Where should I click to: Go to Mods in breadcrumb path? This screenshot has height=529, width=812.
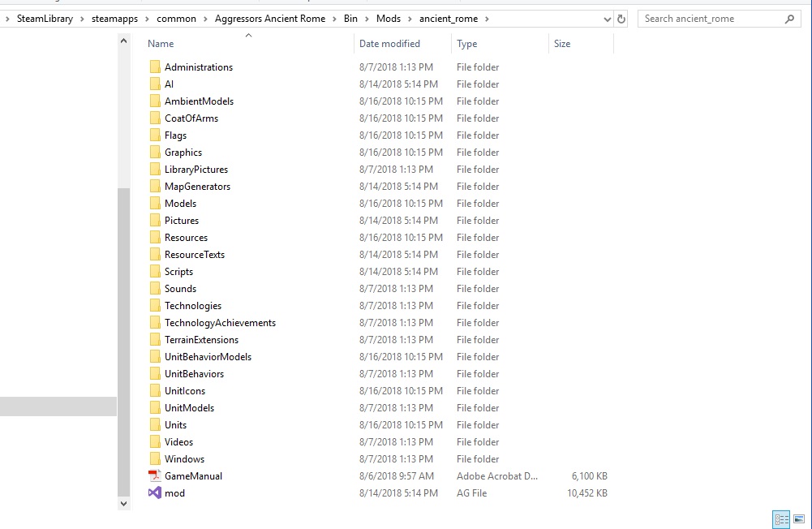(389, 19)
